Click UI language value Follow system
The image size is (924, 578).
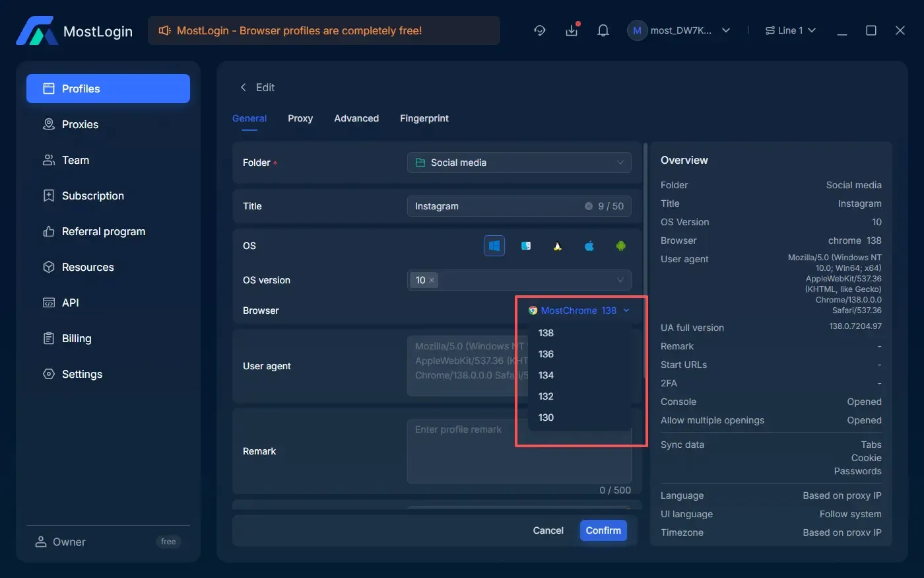pos(851,514)
